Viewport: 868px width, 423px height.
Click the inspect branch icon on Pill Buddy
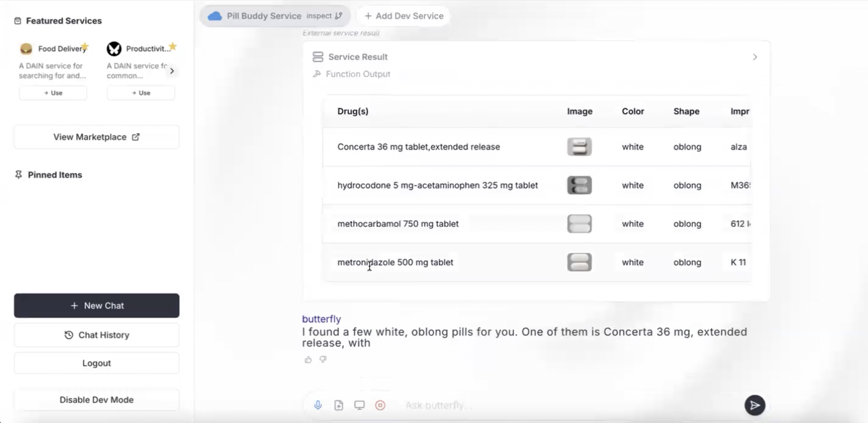point(339,16)
